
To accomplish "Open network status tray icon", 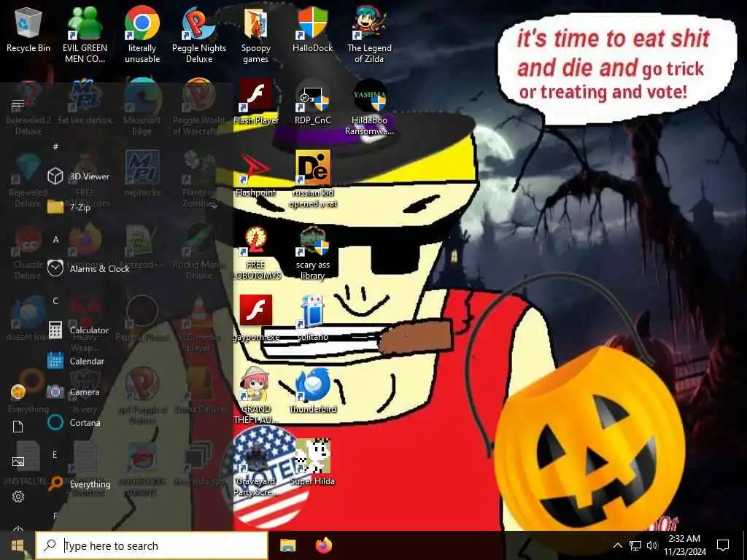I will point(635,545).
